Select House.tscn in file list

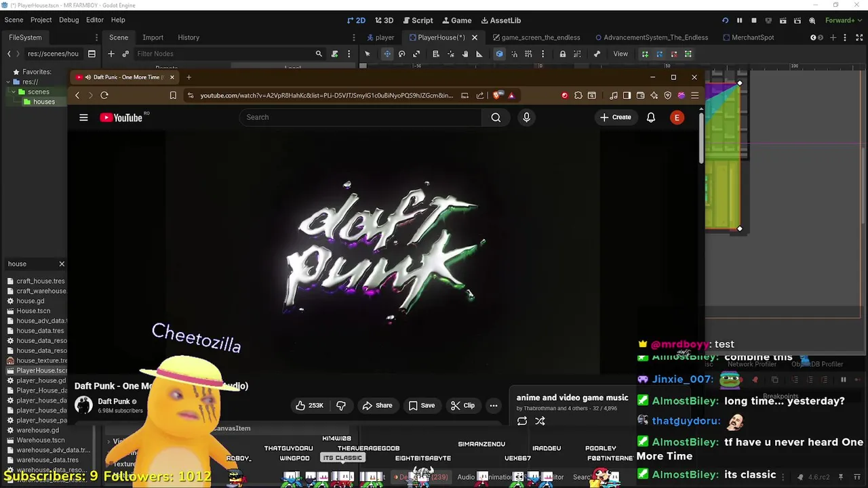tap(33, 311)
